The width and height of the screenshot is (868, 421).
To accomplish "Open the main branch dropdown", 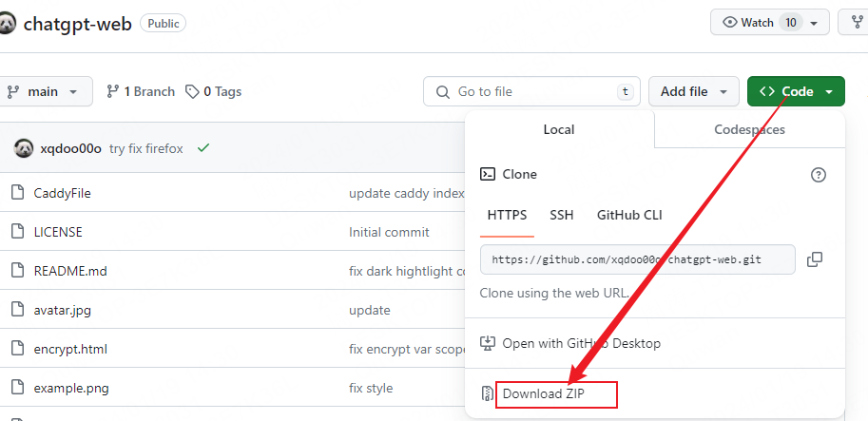I will tap(45, 91).
